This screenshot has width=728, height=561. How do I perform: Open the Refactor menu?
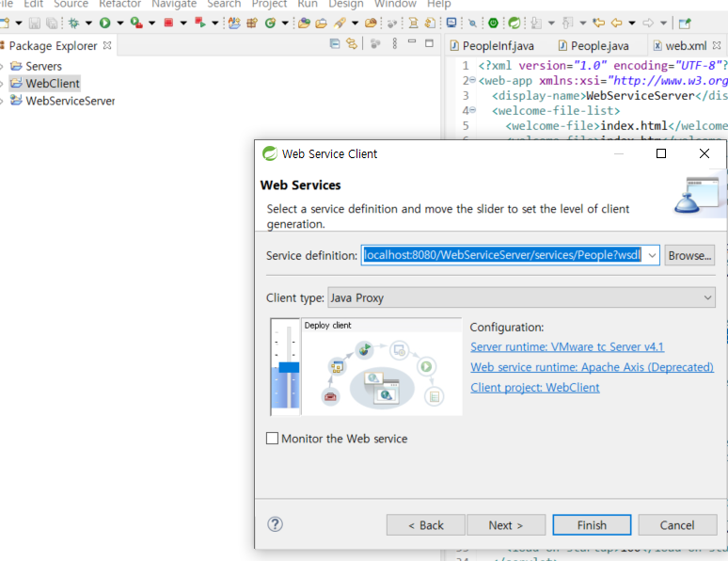119,4
